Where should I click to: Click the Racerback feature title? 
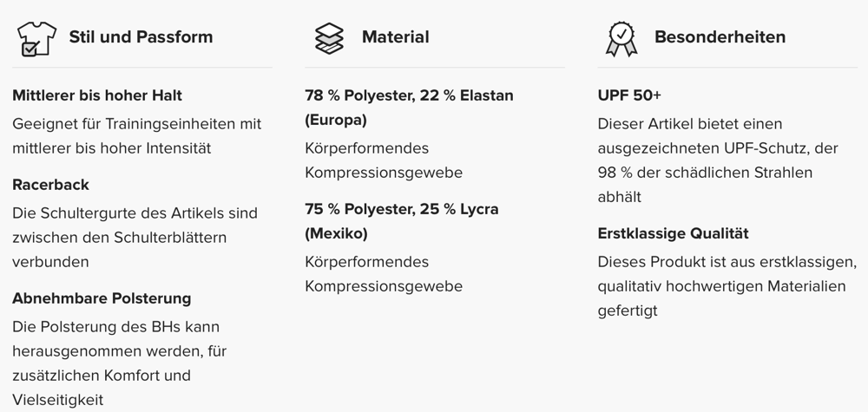pyautogui.click(x=50, y=184)
